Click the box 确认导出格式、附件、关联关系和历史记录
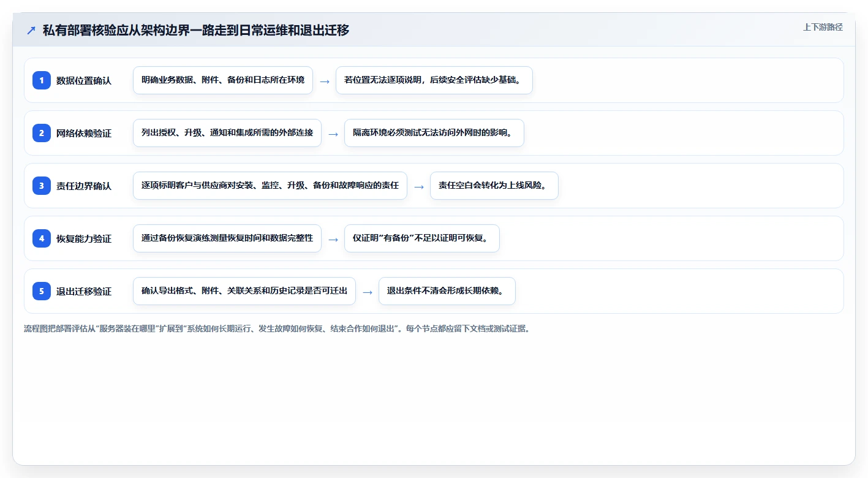This screenshot has height=478, width=868. click(244, 291)
